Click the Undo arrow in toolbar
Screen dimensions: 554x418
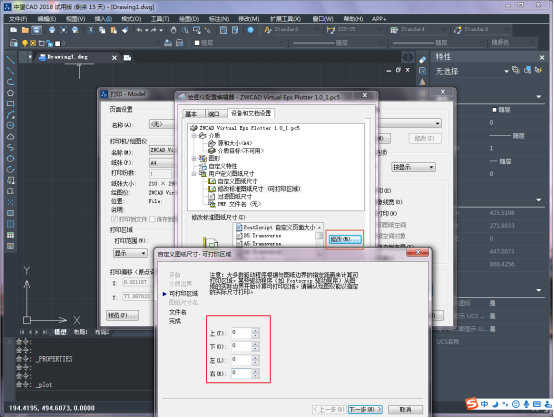[x=140, y=30]
